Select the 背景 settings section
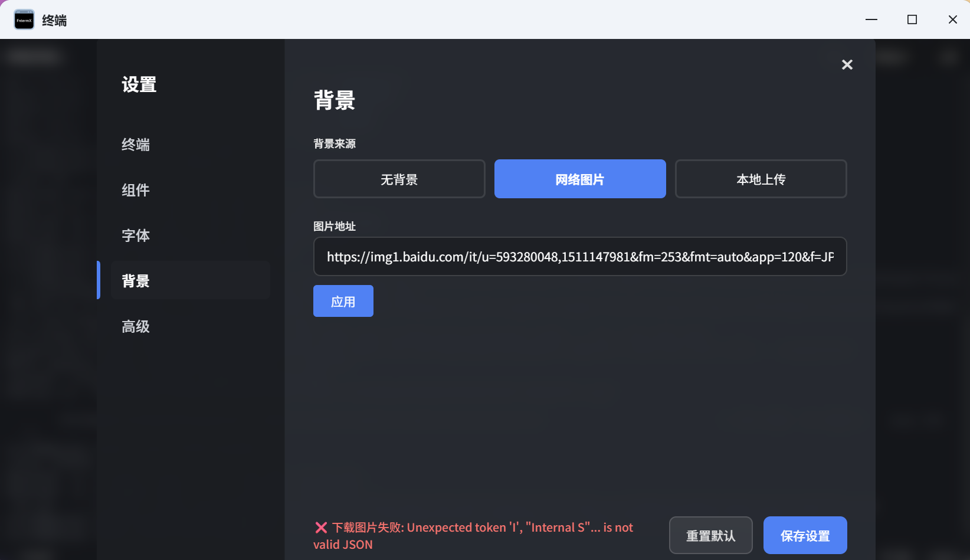 click(x=135, y=280)
